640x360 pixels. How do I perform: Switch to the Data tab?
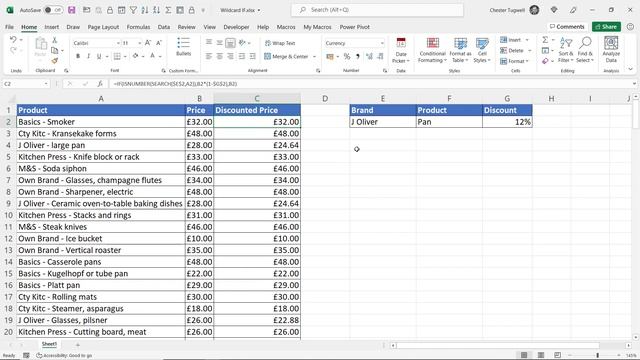pyautogui.click(x=164, y=27)
